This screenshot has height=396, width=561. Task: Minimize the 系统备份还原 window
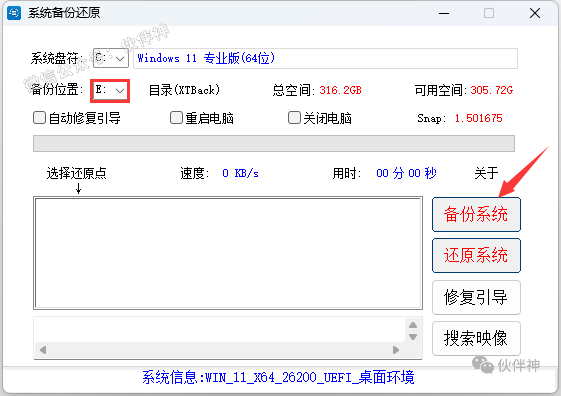444,13
